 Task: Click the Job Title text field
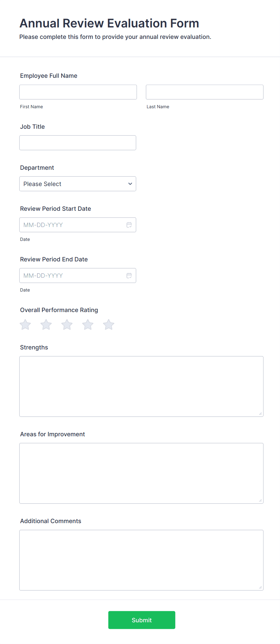[x=78, y=143]
